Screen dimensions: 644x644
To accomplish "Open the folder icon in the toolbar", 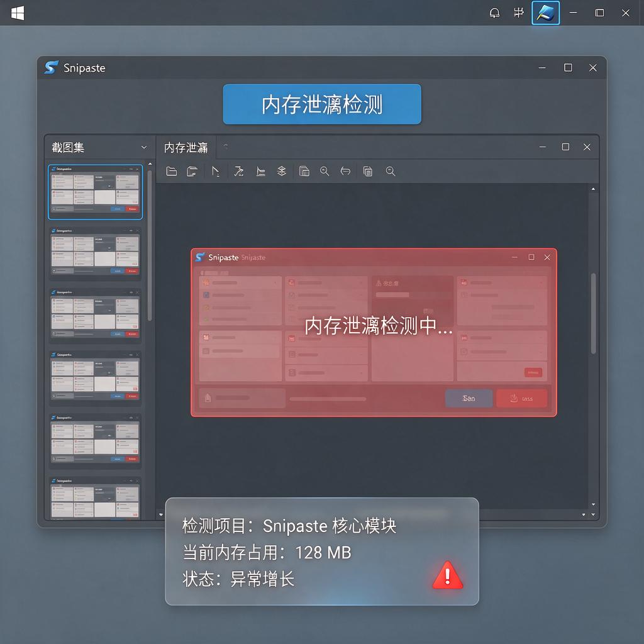I will click(x=171, y=171).
